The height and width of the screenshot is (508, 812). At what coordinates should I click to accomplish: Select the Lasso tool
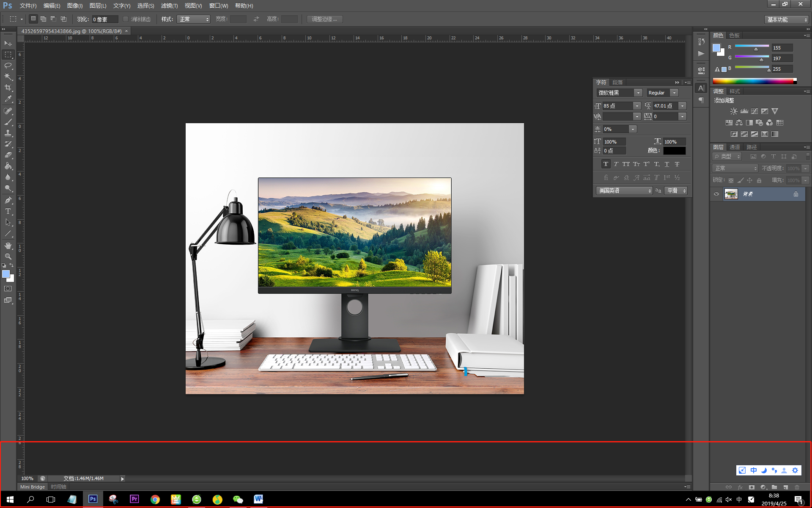(8, 66)
